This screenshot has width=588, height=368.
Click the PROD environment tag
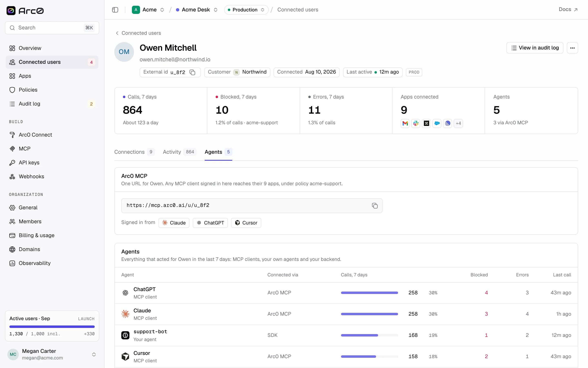click(x=414, y=72)
